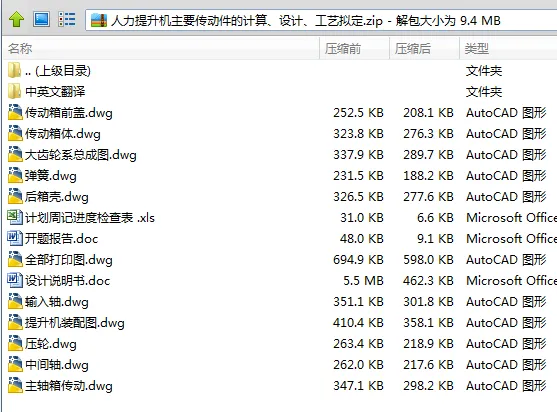
Task: Click the .. (上级目录) entry text
Action: coord(58,71)
